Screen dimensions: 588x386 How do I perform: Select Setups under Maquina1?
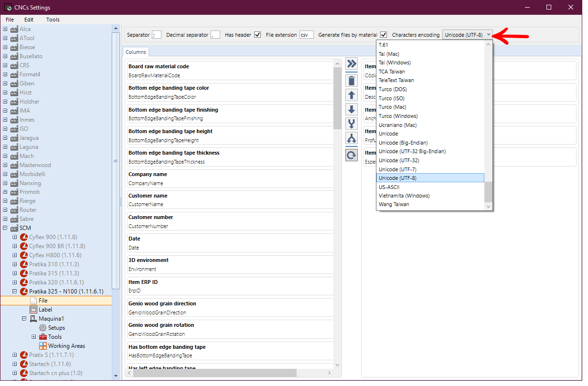[x=56, y=328]
